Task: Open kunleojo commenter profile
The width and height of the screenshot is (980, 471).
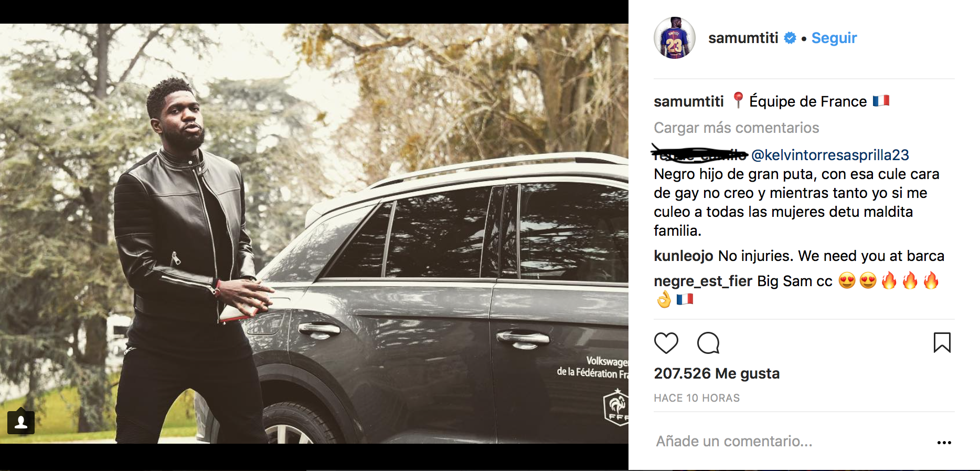Action: tap(684, 256)
